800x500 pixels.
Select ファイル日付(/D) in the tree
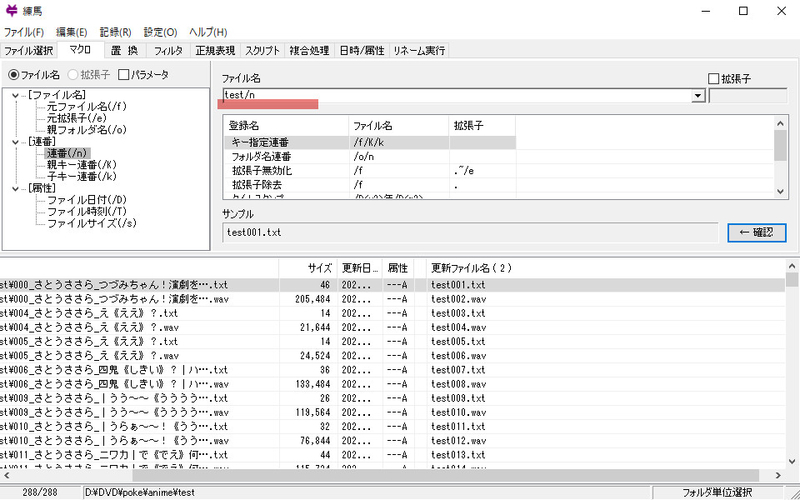[x=87, y=200]
